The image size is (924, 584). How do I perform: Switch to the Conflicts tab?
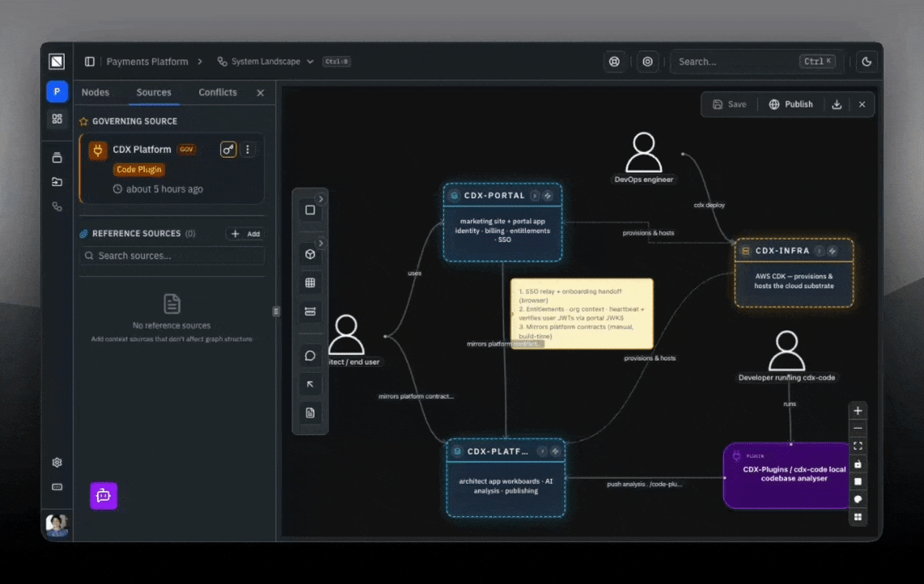(218, 92)
